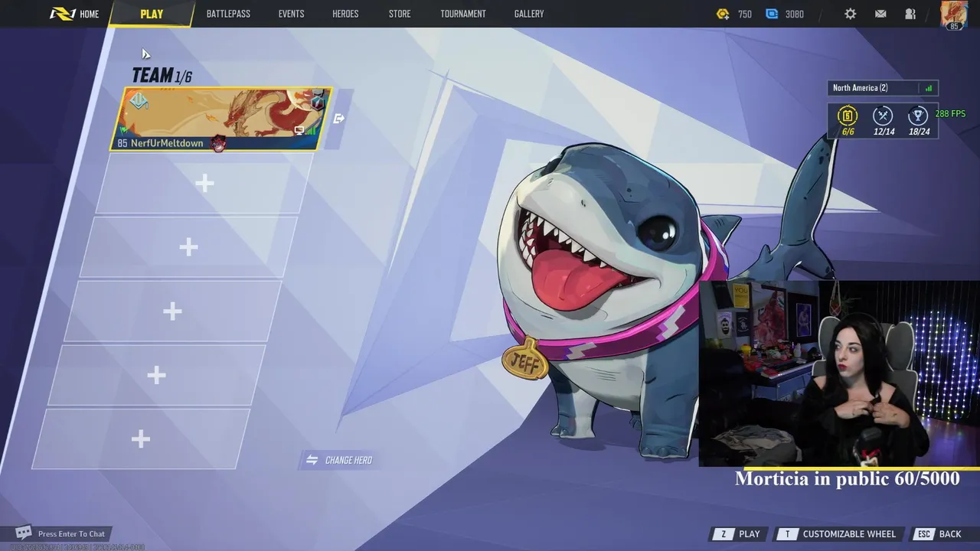Open the level 85 profile avatar
Image resolution: width=980 pixels, height=551 pixels.
[x=953, y=15]
